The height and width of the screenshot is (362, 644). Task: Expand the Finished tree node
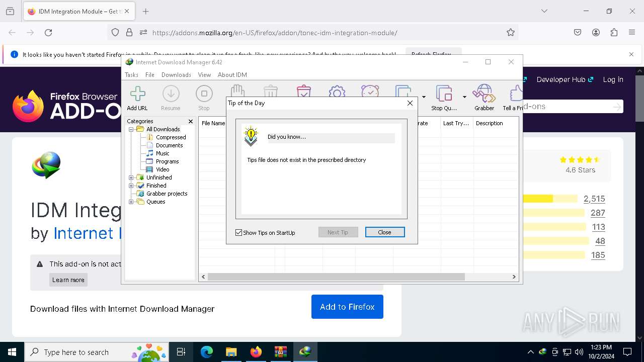(131, 186)
